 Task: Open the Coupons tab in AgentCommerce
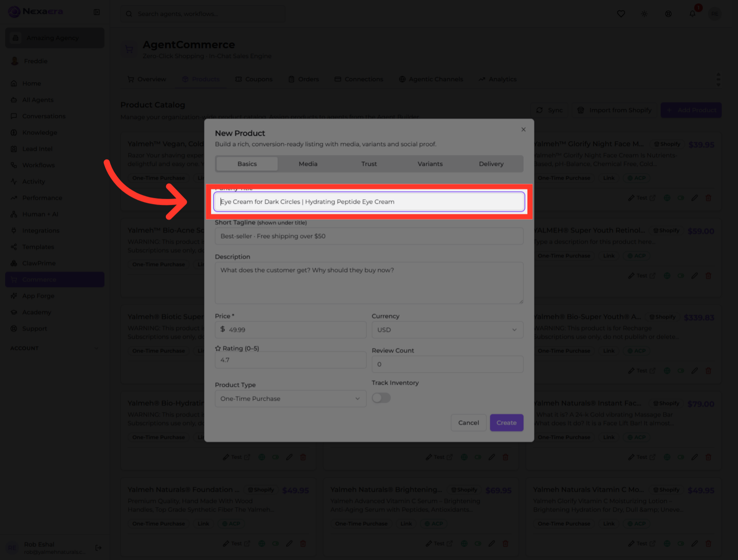(x=254, y=79)
